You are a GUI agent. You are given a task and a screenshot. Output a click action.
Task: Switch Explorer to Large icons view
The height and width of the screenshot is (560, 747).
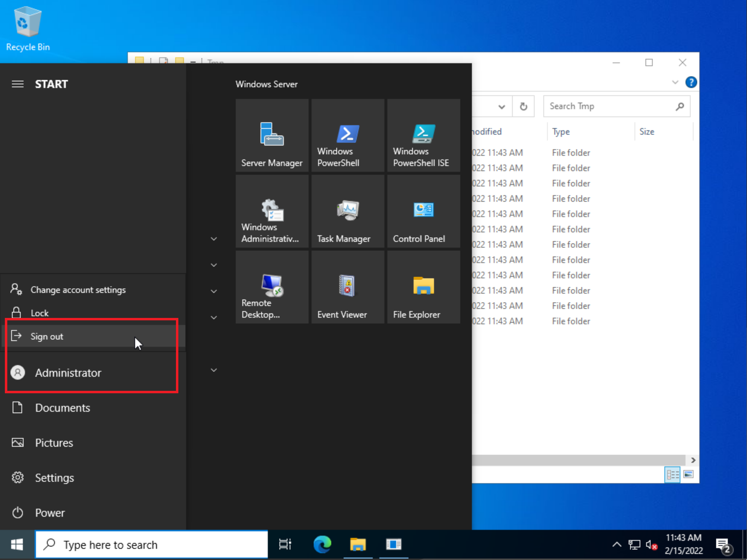[x=689, y=474]
